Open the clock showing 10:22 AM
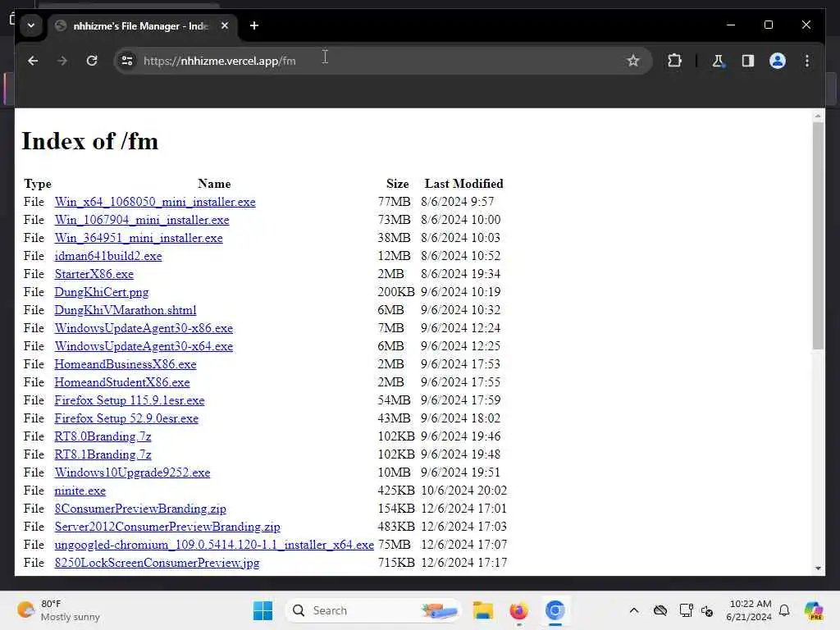This screenshot has width=840, height=630. (750, 610)
